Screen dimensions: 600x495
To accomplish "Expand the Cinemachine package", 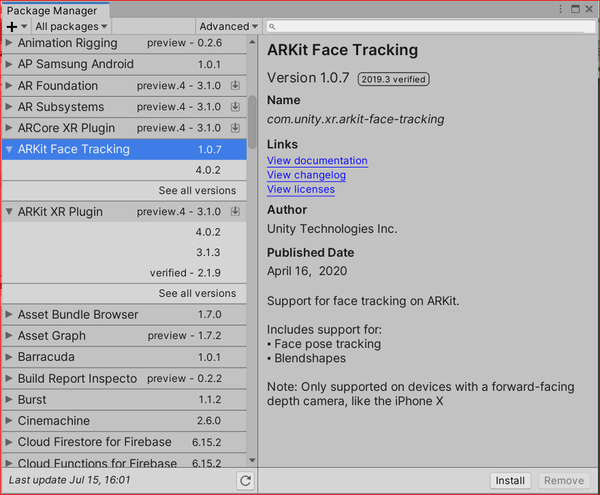I will [9, 420].
